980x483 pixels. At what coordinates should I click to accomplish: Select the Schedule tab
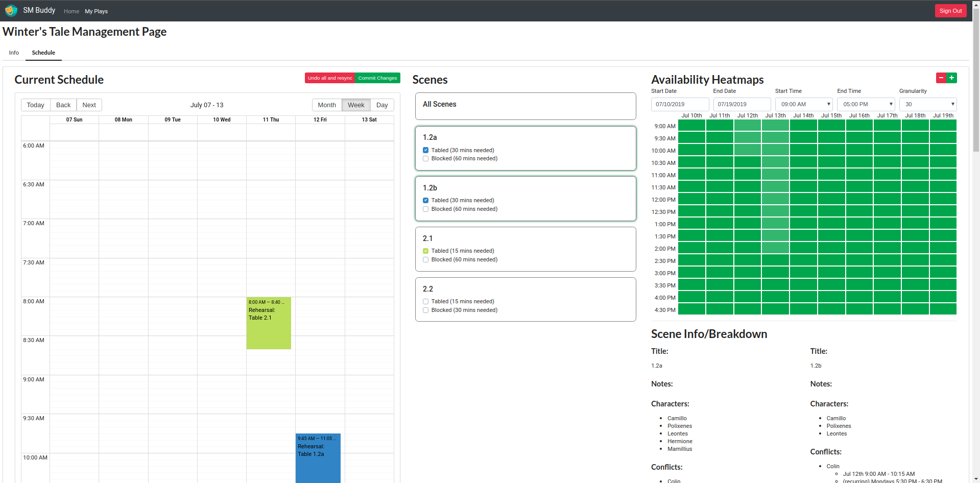tap(43, 53)
